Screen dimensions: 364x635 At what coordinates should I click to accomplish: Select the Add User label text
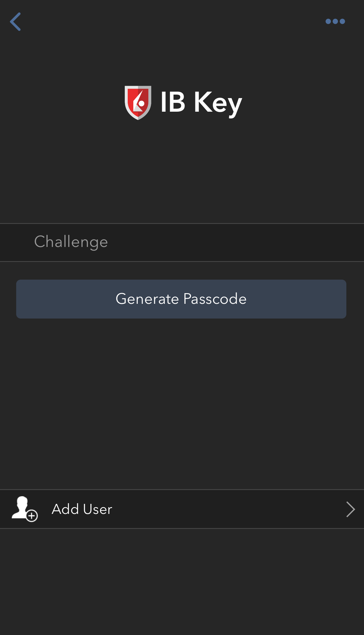pyautogui.click(x=82, y=509)
